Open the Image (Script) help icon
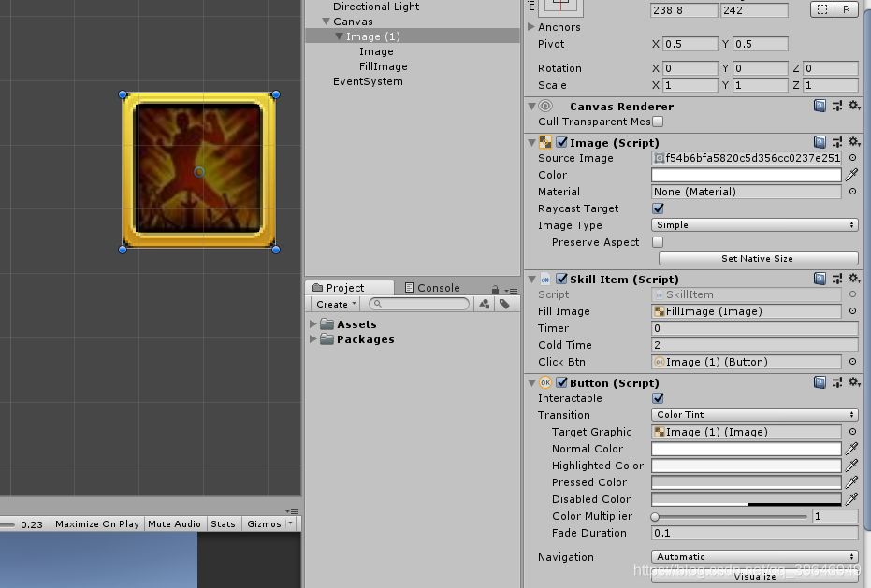The image size is (871, 588). pos(820,142)
